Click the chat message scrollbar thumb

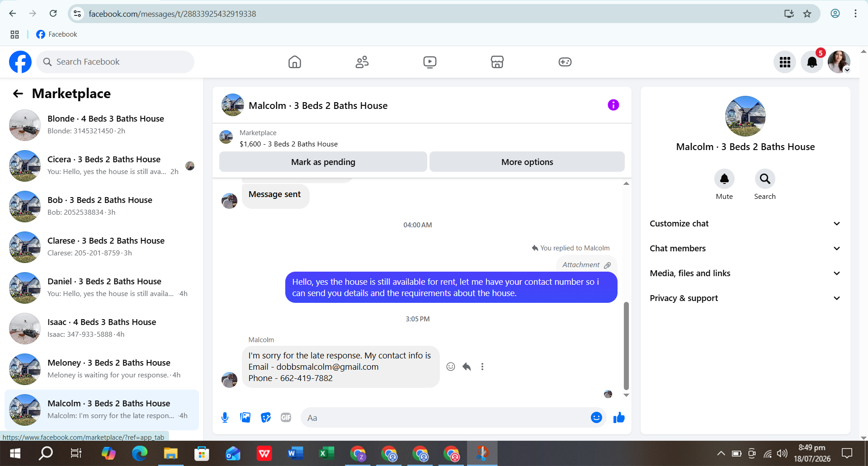coord(626,346)
